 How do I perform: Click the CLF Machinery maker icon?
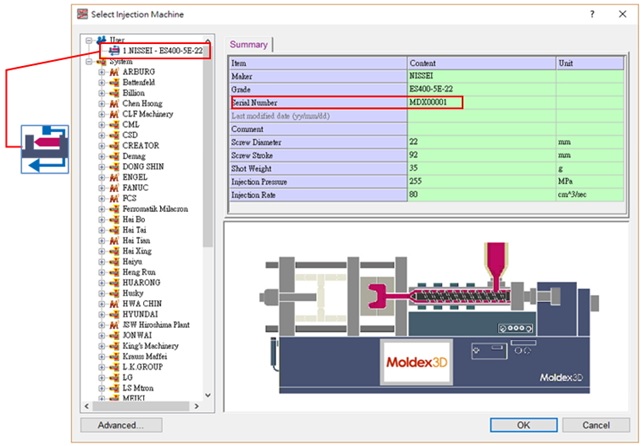pyautogui.click(x=114, y=114)
